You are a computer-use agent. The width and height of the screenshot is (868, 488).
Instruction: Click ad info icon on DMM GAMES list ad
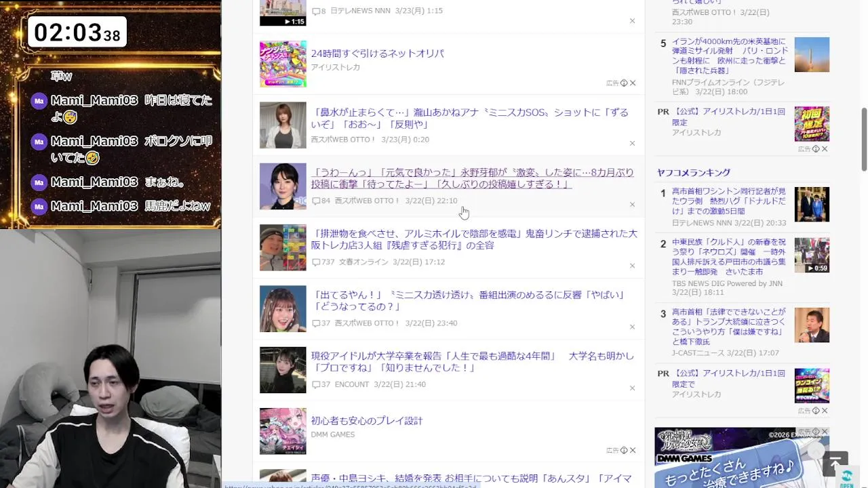tap(624, 450)
